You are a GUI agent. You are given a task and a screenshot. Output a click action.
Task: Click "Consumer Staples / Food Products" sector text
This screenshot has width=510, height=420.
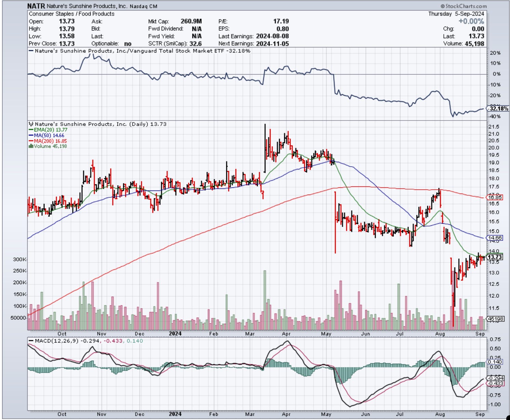71,14
